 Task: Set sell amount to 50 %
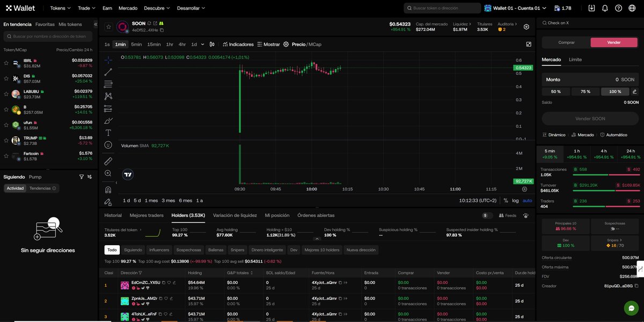[x=556, y=91]
